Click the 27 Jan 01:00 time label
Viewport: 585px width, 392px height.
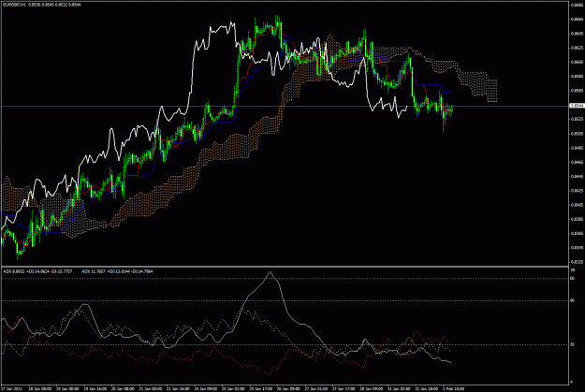[x=316, y=388]
